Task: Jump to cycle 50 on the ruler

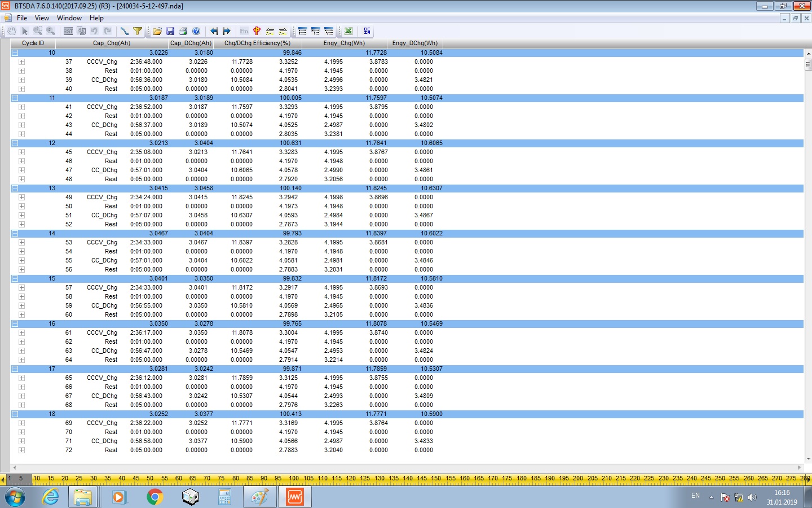Action: (x=150, y=479)
